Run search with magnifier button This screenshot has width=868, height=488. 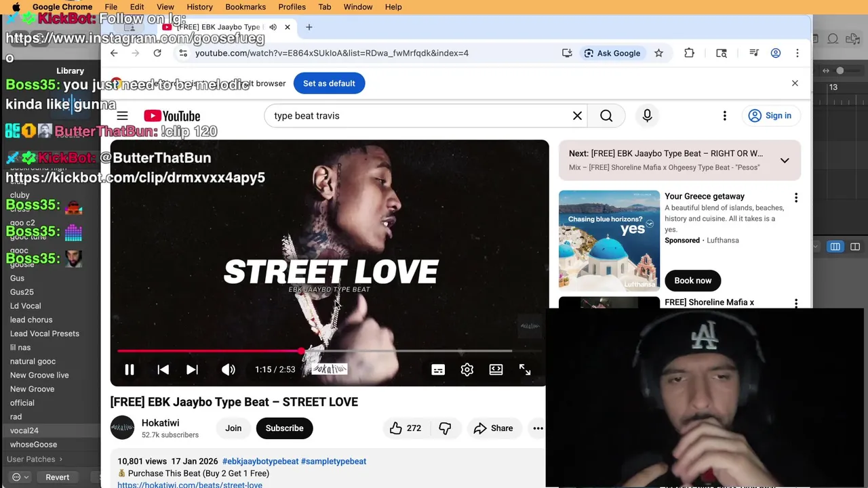[606, 116]
